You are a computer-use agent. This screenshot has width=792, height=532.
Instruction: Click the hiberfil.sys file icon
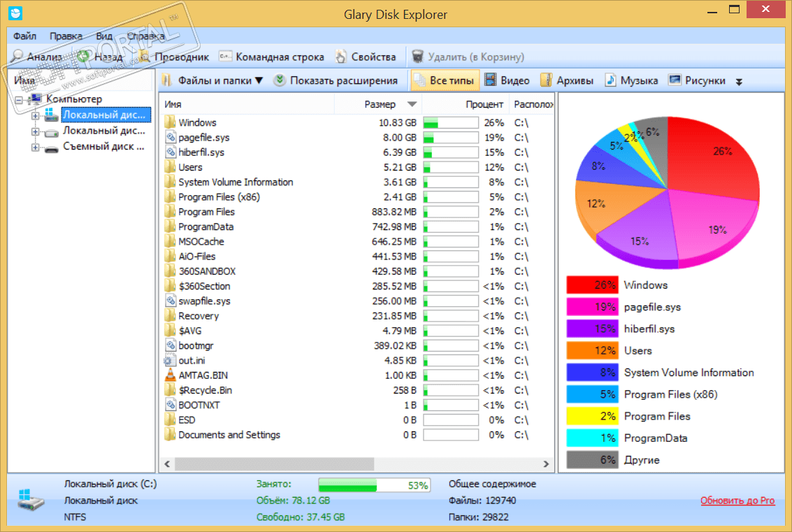pyautogui.click(x=171, y=152)
